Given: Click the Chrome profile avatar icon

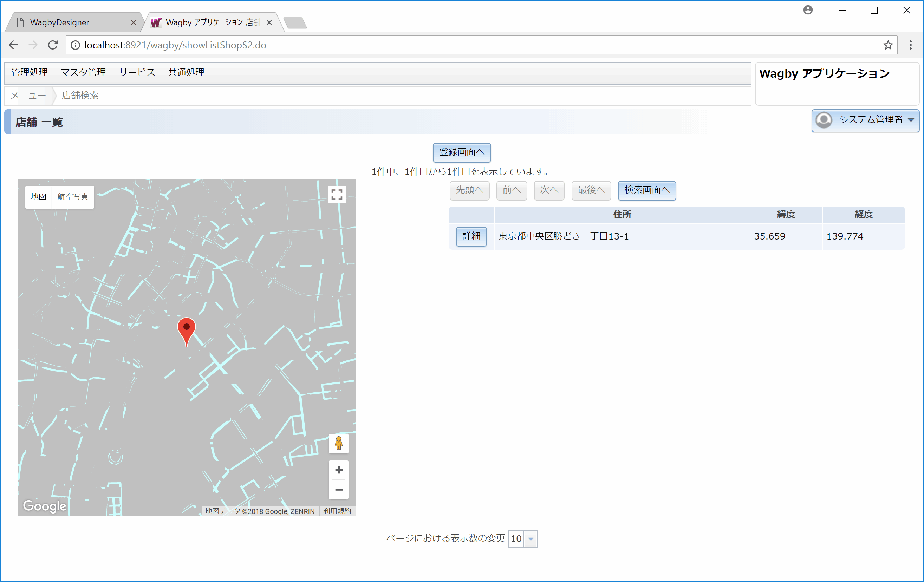Looking at the screenshot, I should (x=808, y=10).
